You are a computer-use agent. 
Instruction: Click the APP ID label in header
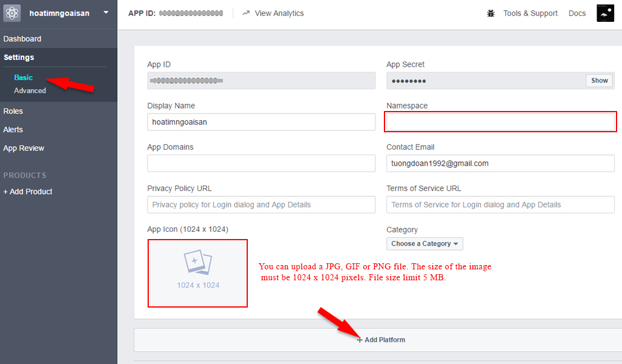(x=142, y=13)
